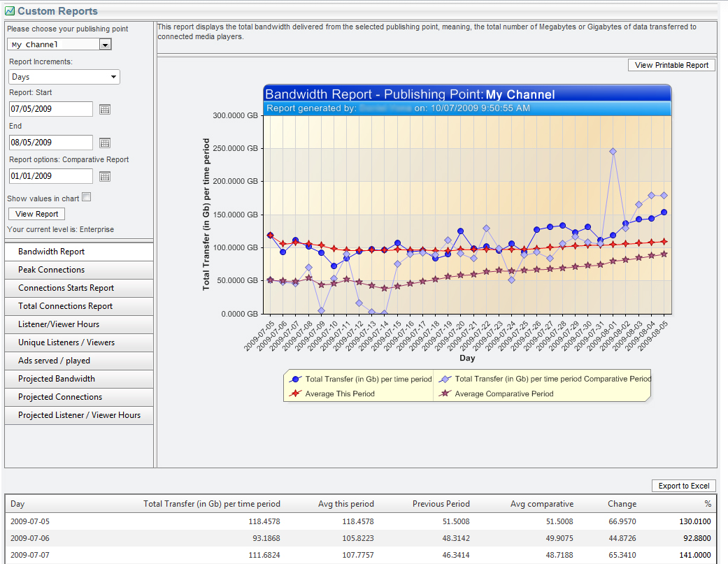This screenshot has height=564, width=728.
Task: Open the Projected Bandwidth report
Action: (x=78, y=379)
